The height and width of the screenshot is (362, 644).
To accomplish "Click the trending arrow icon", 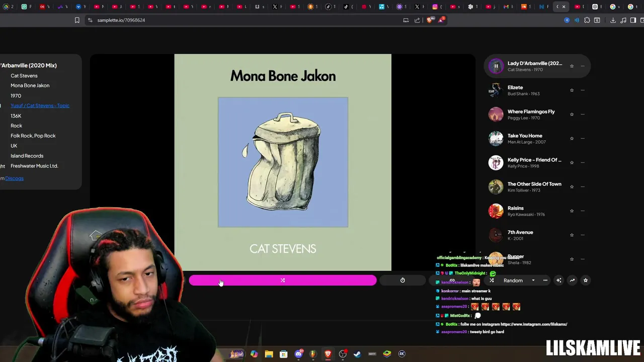I will (572, 281).
